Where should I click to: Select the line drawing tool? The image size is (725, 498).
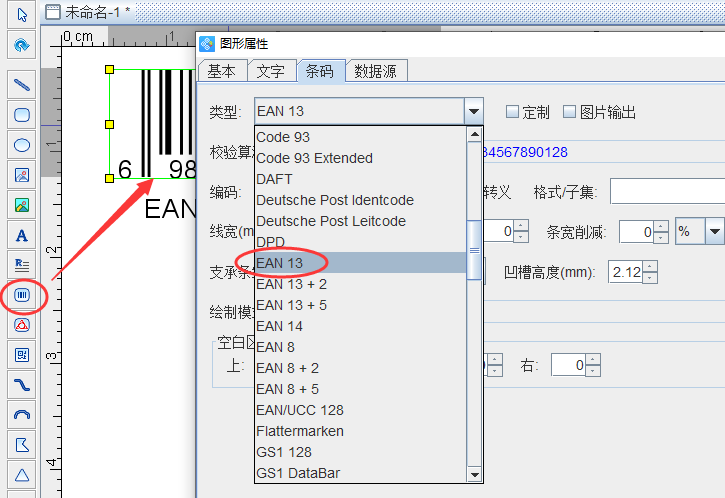click(22, 85)
